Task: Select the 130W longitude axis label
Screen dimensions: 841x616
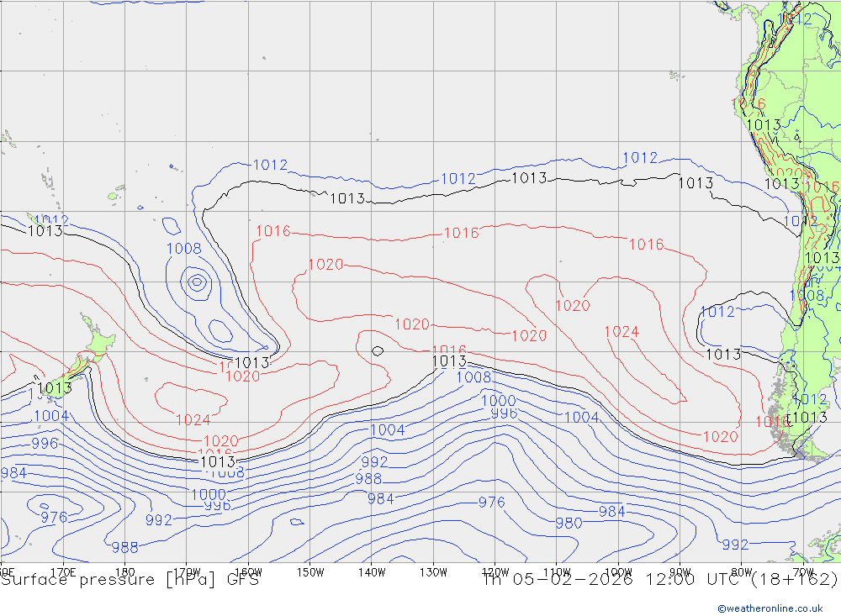Action: click(x=433, y=572)
